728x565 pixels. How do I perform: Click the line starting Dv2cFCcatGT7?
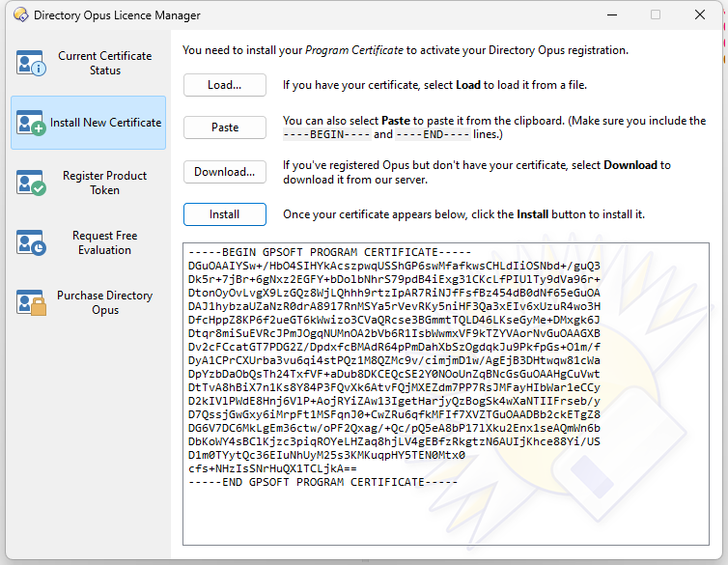pyautogui.click(x=394, y=347)
